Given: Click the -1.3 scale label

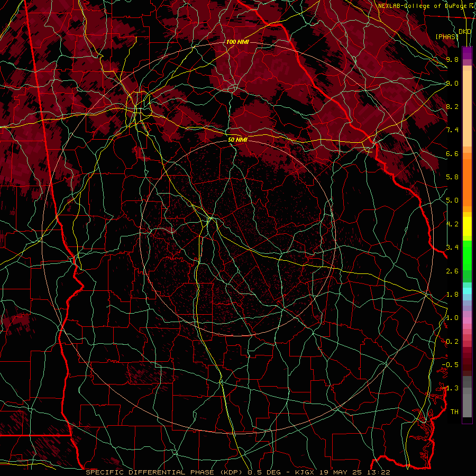Looking at the screenshot, I should pyautogui.click(x=450, y=388).
